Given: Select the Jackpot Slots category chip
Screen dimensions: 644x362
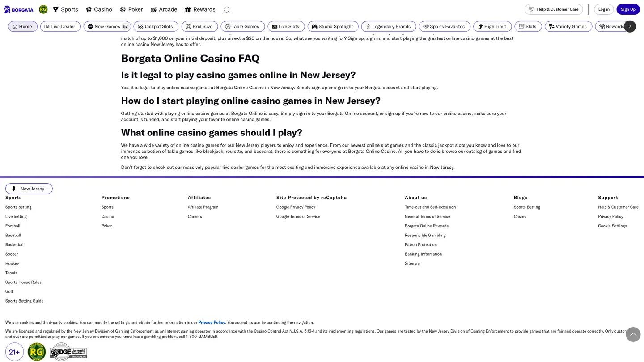Looking at the screenshot, I should coord(156,26).
